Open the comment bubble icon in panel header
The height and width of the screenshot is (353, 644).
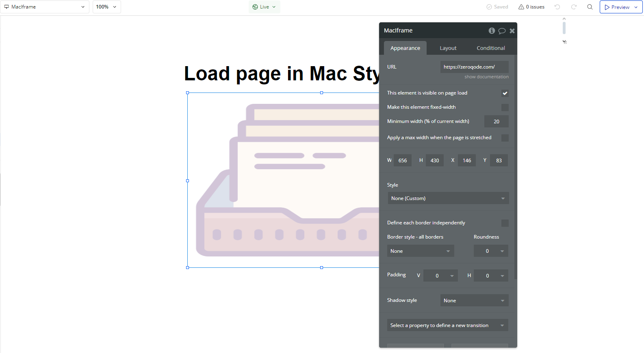coord(502,31)
